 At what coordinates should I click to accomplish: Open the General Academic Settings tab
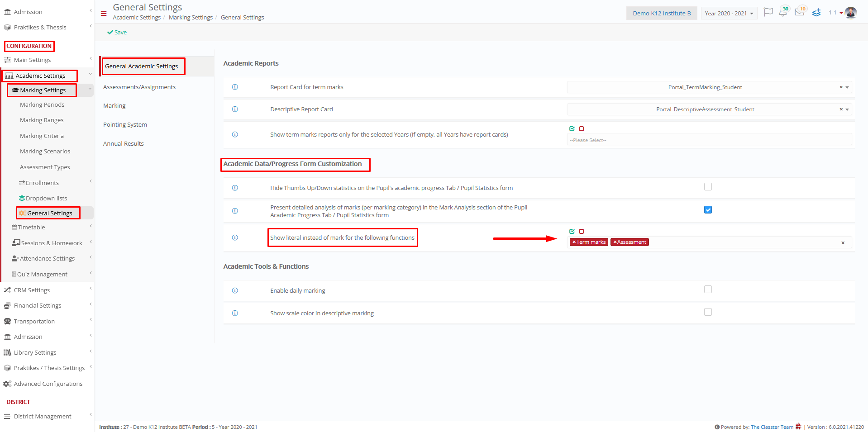click(141, 66)
